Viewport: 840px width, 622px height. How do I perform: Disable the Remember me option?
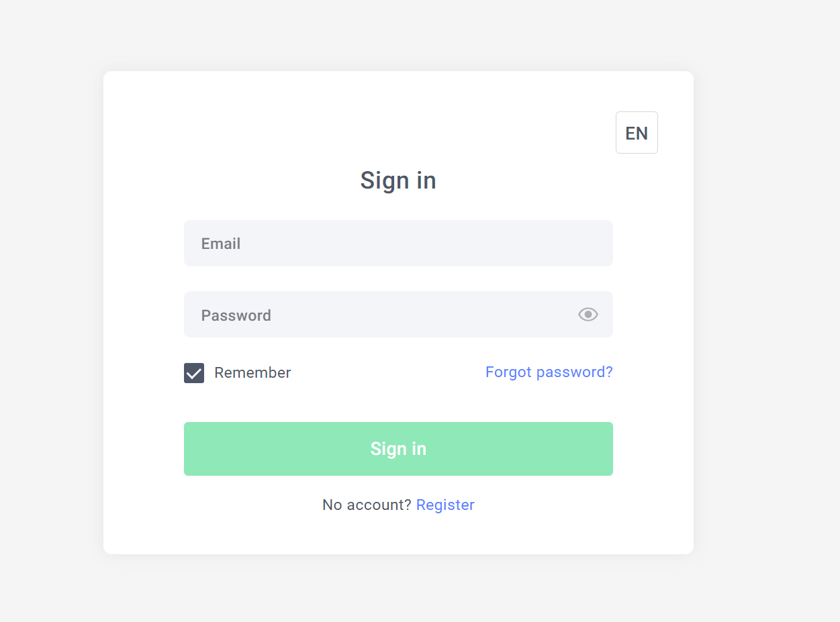pos(194,373)
